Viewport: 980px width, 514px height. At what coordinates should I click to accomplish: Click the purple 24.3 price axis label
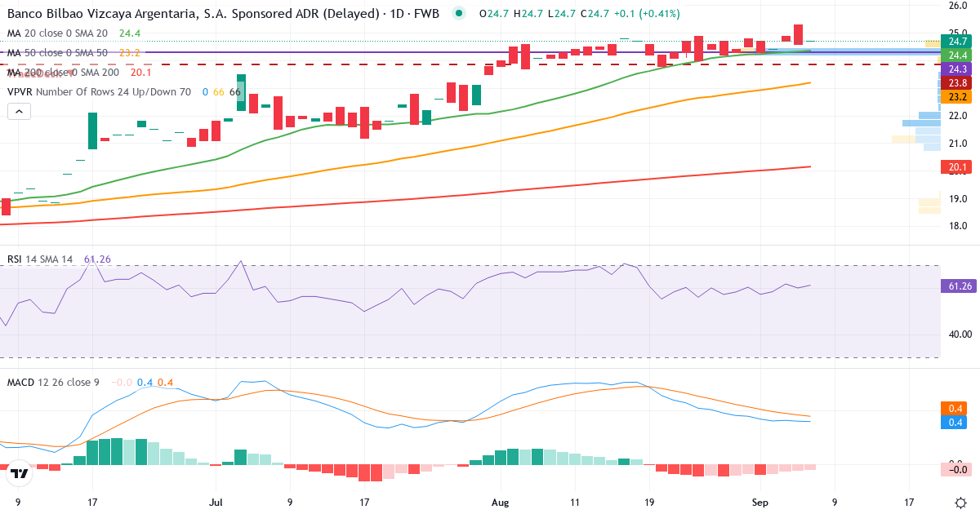955,69
